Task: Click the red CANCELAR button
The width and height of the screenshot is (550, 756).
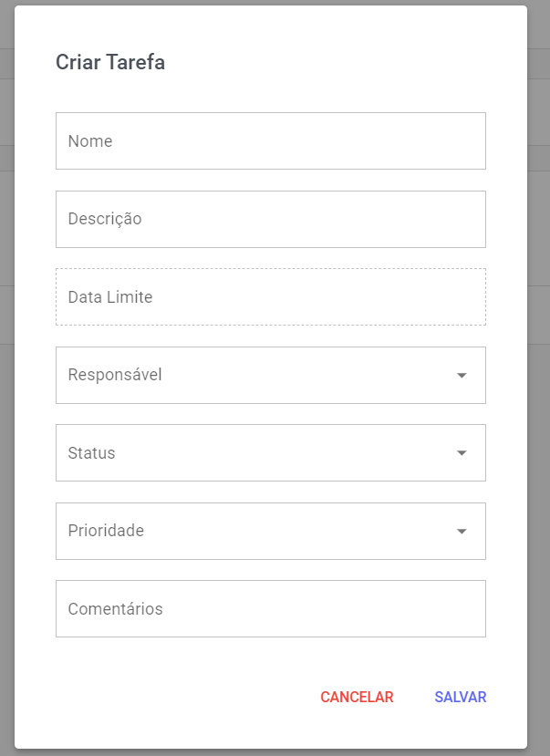Action: point(357,697)
